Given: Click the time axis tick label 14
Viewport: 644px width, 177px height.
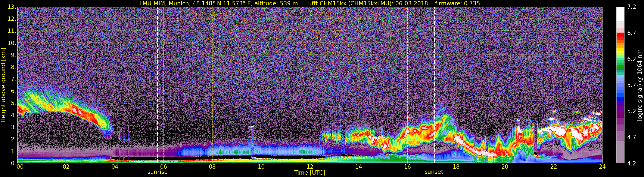Looking at the screenshot, I should [358, 167].
